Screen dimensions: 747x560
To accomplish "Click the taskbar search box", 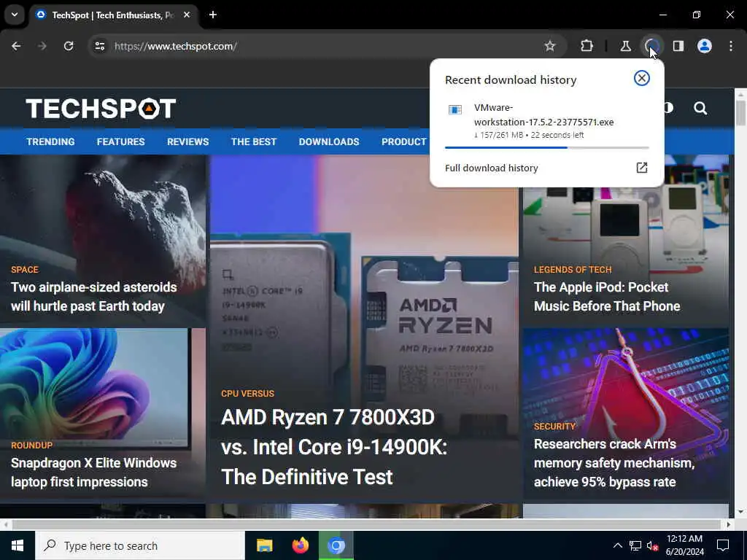I will pyautogui.click(x=139, y=545).
